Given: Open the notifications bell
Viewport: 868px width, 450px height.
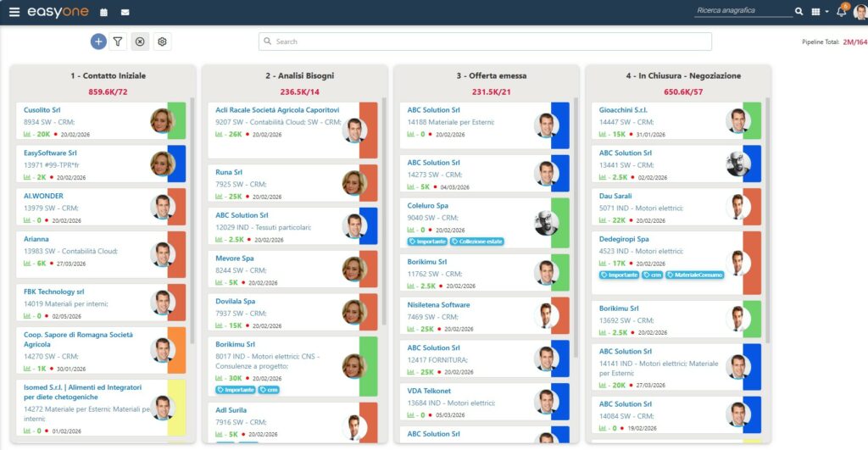Looking at the screenshot, I should coord(841,12).
